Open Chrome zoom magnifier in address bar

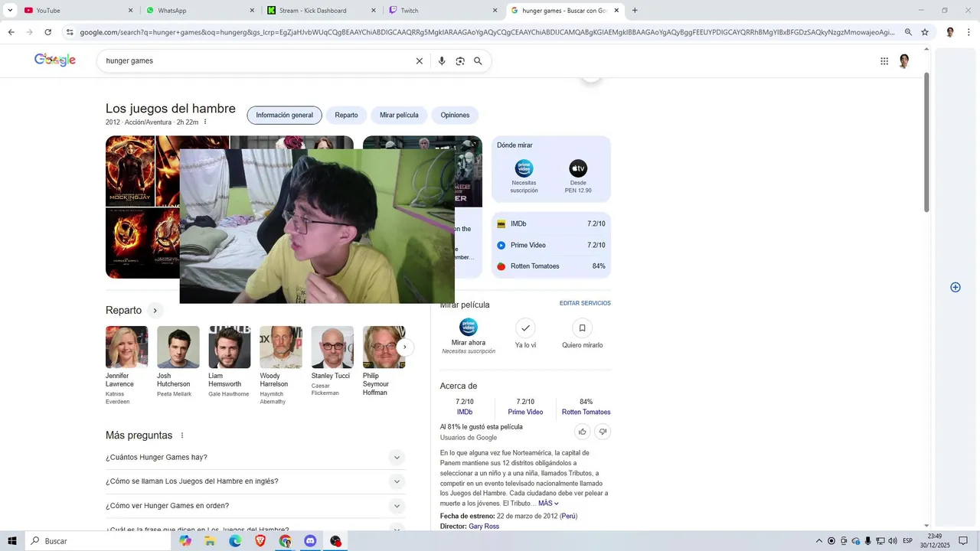point(909,32)
